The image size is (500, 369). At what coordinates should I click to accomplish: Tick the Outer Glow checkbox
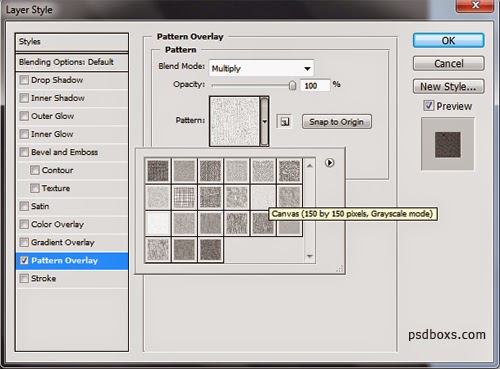coord(24,116)
